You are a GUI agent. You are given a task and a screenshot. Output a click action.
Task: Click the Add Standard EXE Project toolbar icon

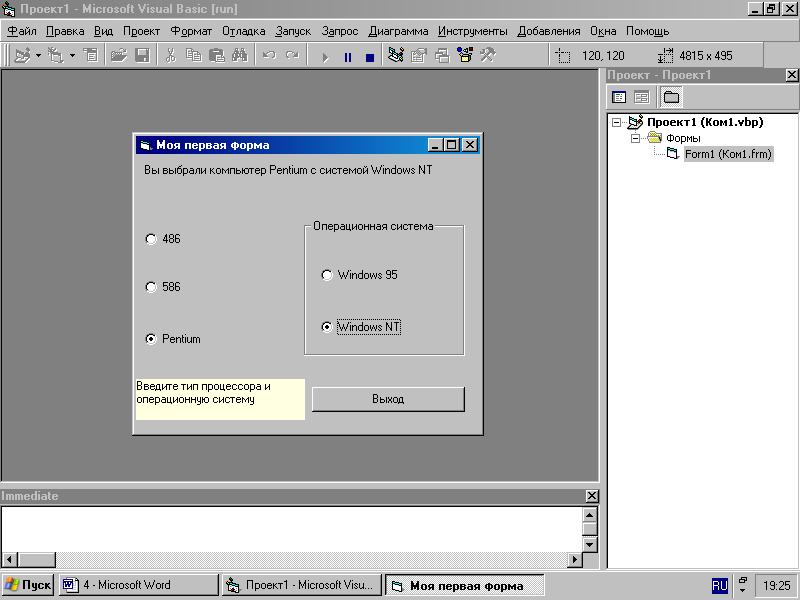[x=22, y=55]
